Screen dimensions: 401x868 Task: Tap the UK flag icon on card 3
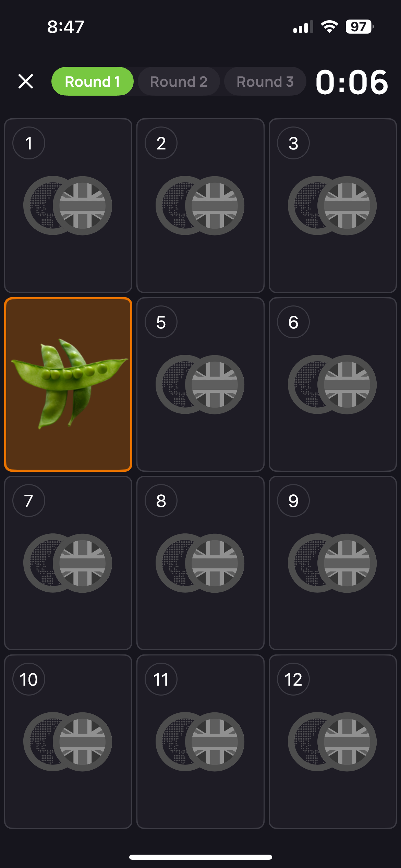pos(347,206)
